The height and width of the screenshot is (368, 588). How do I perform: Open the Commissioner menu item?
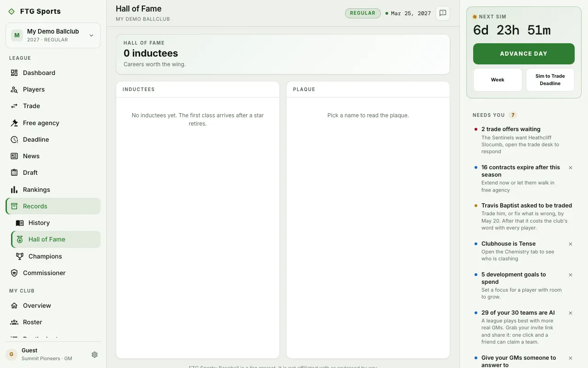pos(53,273)
